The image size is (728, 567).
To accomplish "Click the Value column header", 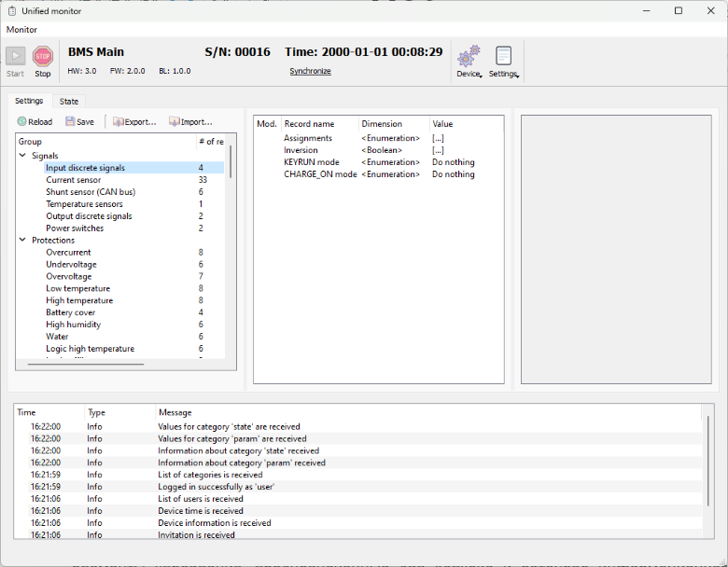I will 466,124.
